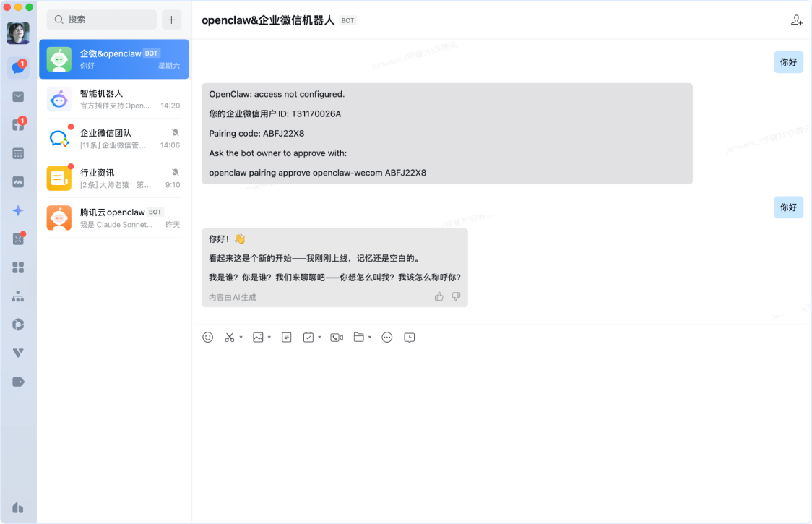Expand the screenshot options dropdown arrow

241,338
